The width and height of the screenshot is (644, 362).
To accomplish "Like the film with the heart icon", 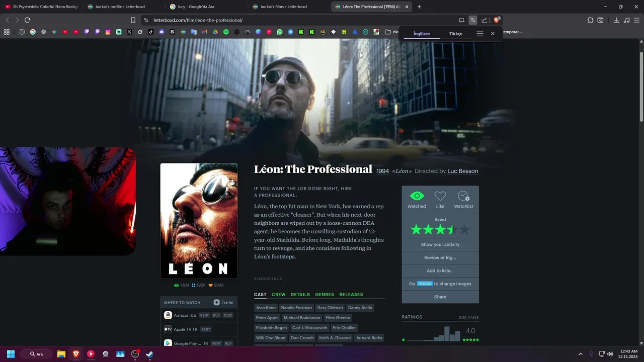I will (x=440, y=196).
